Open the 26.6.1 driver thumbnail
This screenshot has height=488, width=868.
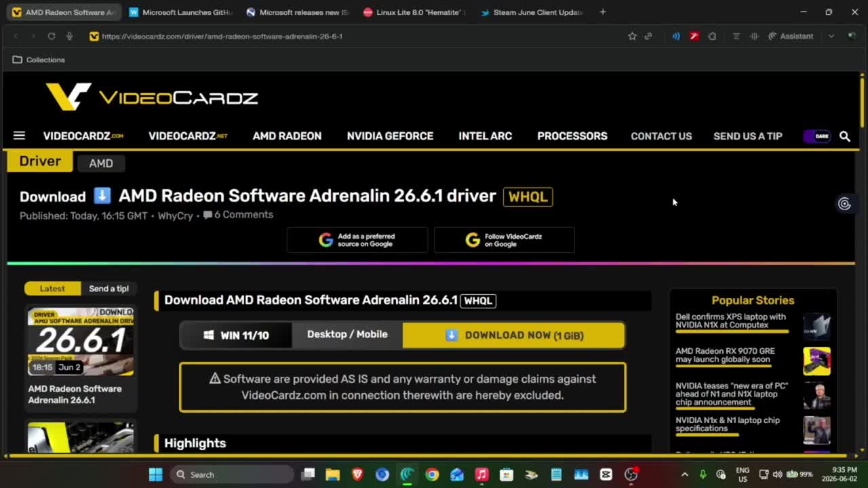(81, 342)
